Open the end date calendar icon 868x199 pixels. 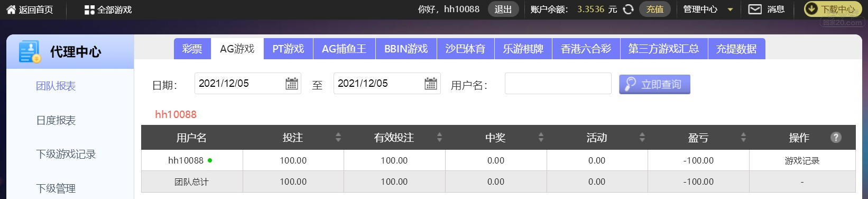(431, 84)
